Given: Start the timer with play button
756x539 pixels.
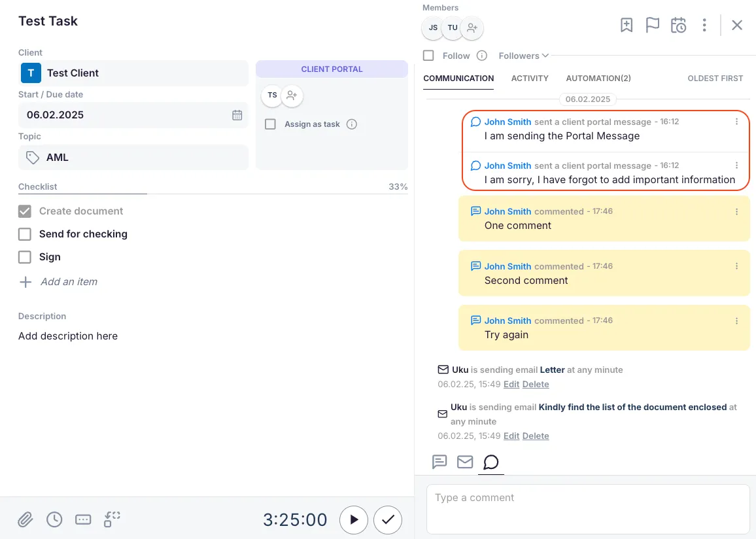Looking at the screenshot, I should [354, 520].
